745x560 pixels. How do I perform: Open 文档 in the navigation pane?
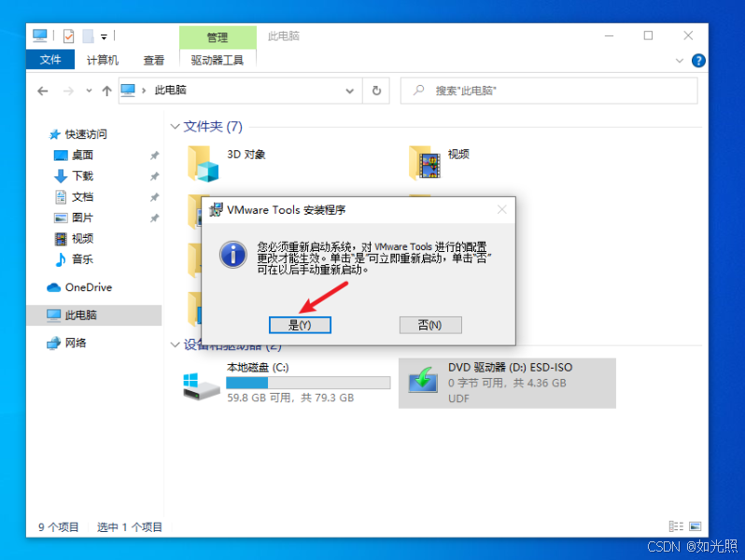(x=82, y=197)
